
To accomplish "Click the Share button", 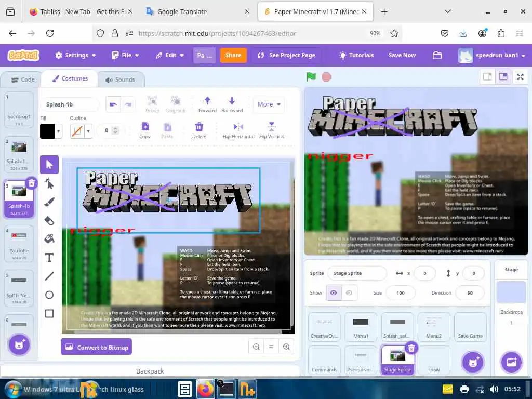I will coord(233,55).
